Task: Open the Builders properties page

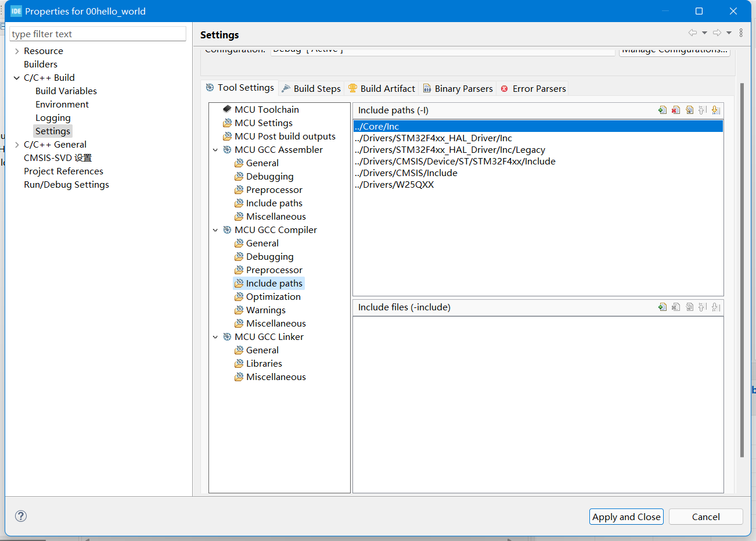Action: 41,65
